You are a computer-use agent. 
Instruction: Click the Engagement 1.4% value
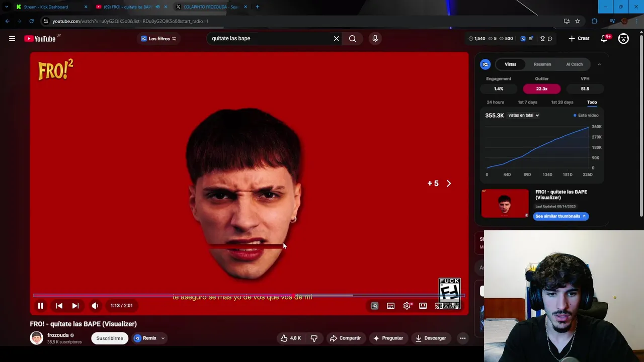click(499, 89)
